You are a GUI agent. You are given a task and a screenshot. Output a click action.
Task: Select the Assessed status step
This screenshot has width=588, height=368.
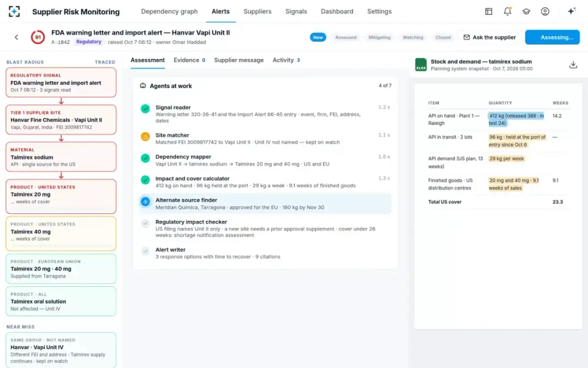(x=346, y=37)
